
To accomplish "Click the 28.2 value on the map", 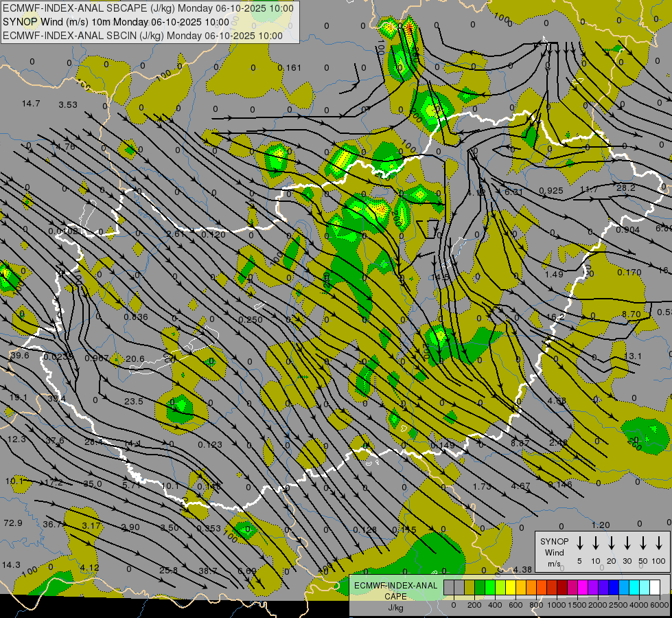I will (626, 188).
